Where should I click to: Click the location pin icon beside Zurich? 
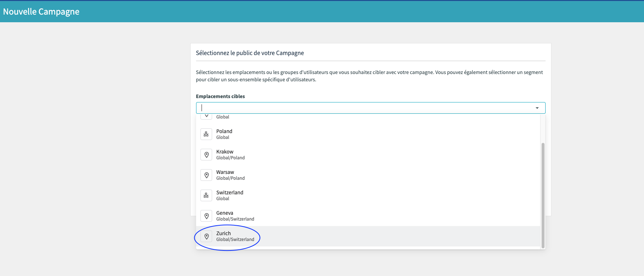(206, 236)
